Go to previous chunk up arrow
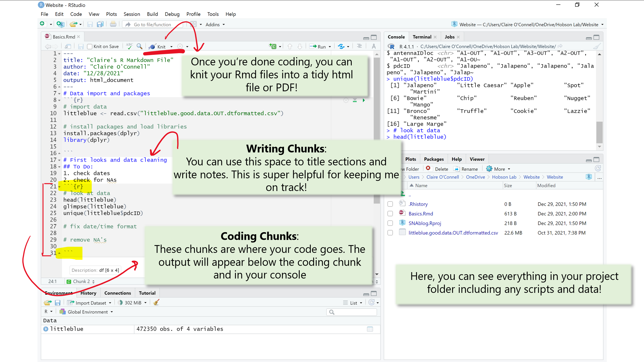 click(290, 46)
